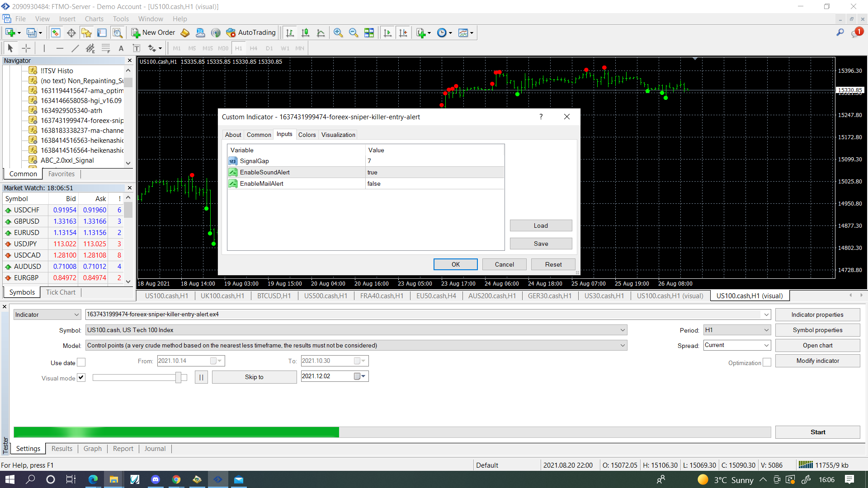868x488 pixels.
Task: Select the text drawing tool
Action: [x=121, y=48]
